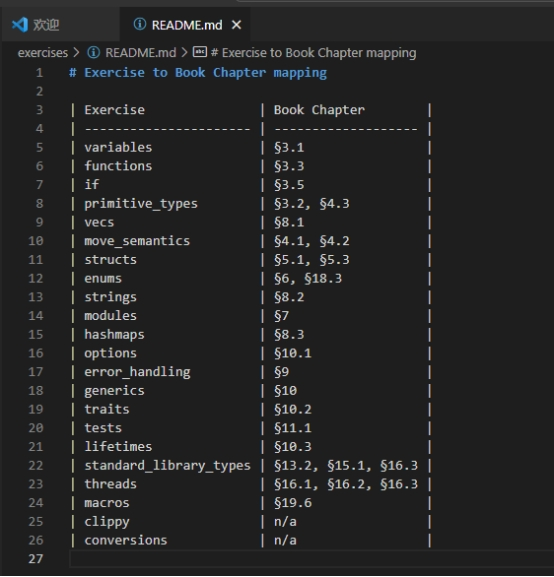Click the '§13.2, §15.1, §16.3' chapter value

(346, 466)
